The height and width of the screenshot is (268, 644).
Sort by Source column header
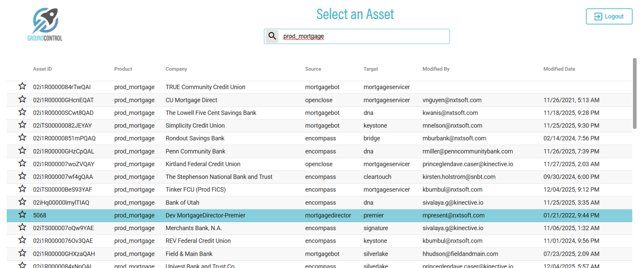313,69
